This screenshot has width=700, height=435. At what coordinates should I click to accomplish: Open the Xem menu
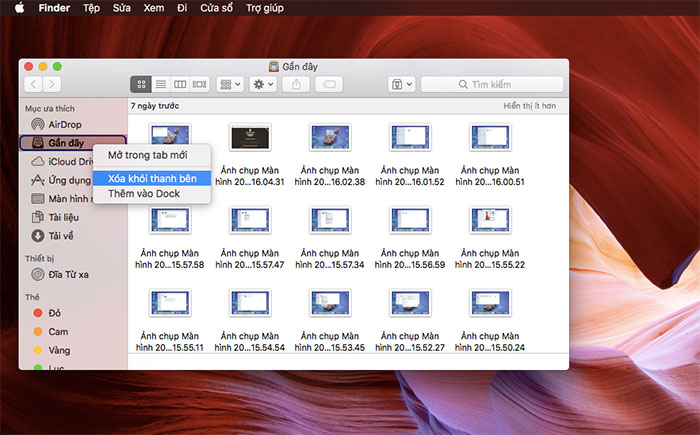coord(154,8)
